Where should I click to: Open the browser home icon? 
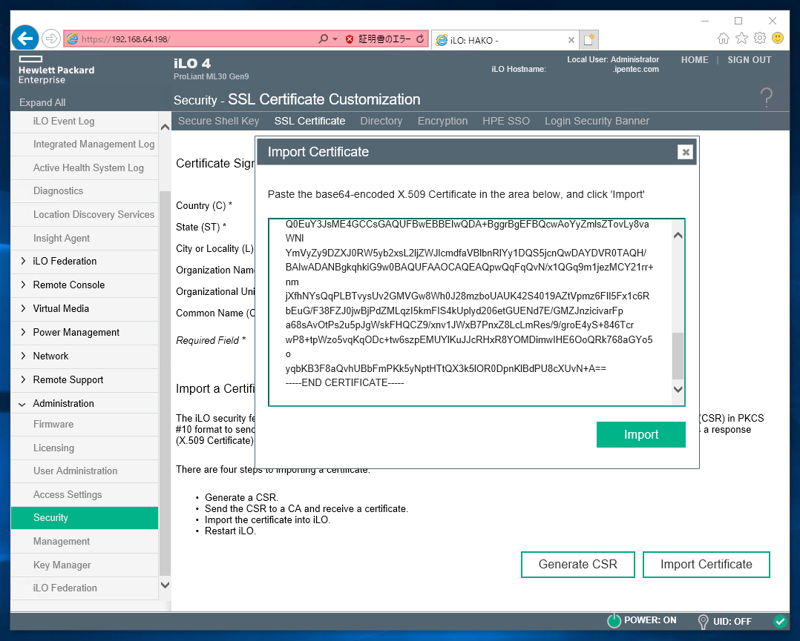(x=723, y=38)
